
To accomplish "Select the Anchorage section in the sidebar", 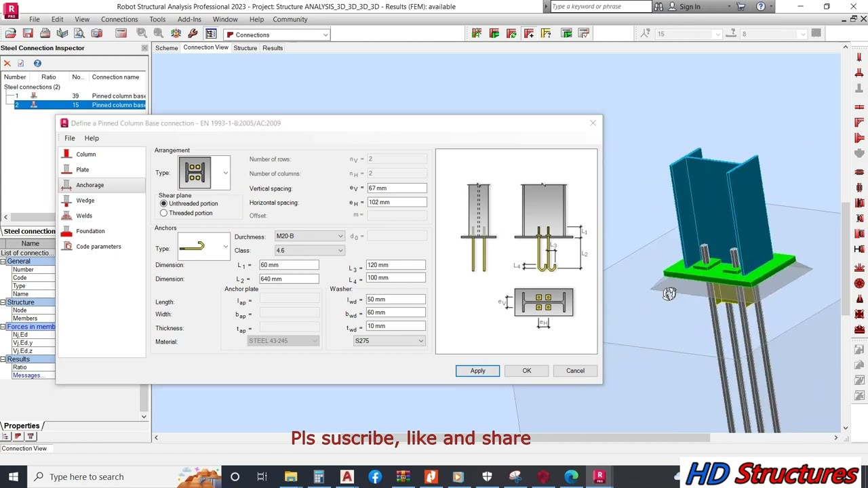I will point(102,185).
